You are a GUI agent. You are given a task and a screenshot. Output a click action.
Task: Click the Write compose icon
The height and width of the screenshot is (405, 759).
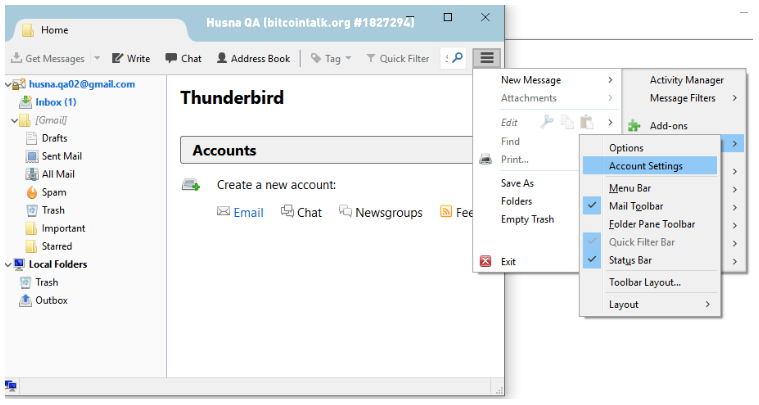click(x=117, y=59)
